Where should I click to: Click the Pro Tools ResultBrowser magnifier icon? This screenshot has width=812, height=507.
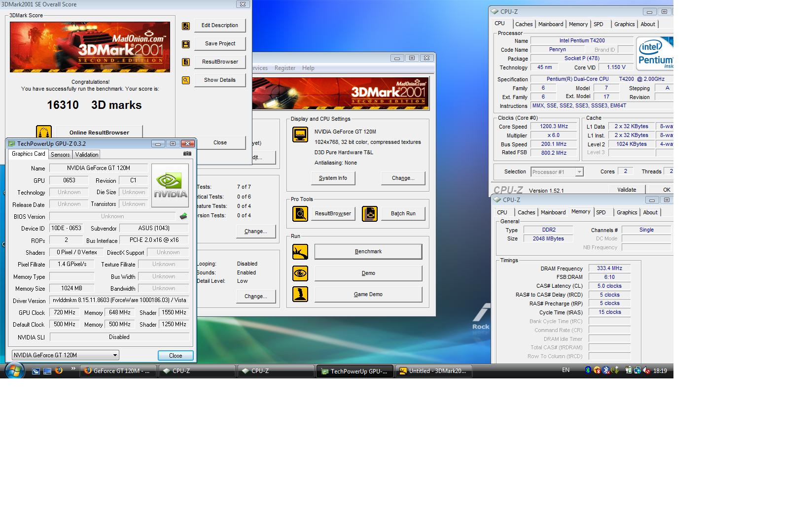coord(300,213)
